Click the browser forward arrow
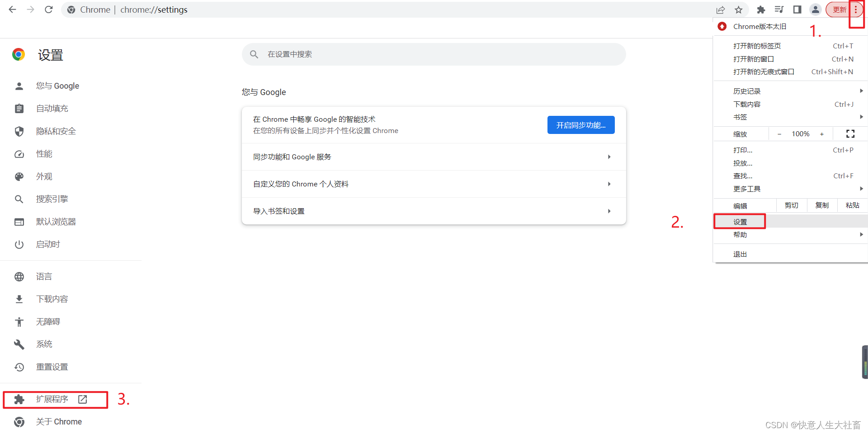 (x=30, y=10)
